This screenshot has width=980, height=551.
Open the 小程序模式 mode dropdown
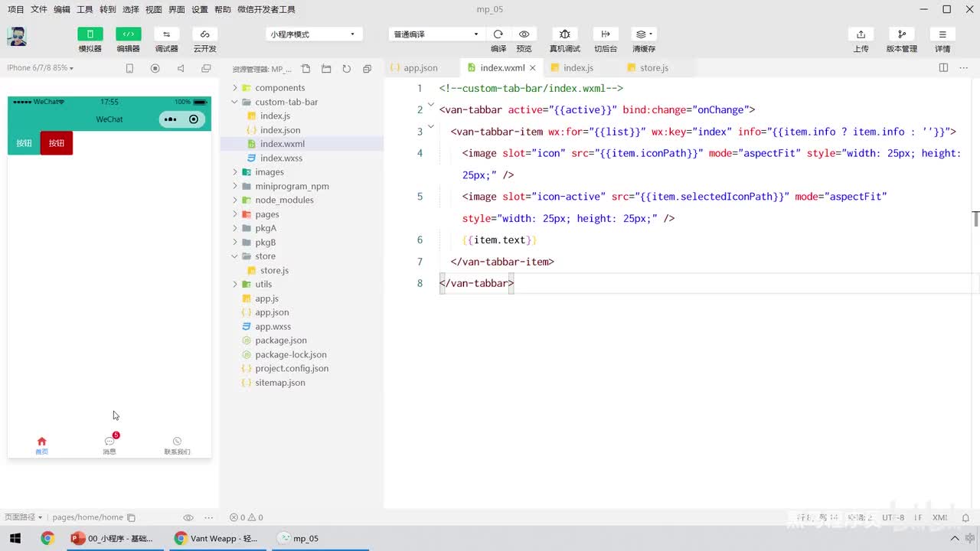click(x=312, y=34)
